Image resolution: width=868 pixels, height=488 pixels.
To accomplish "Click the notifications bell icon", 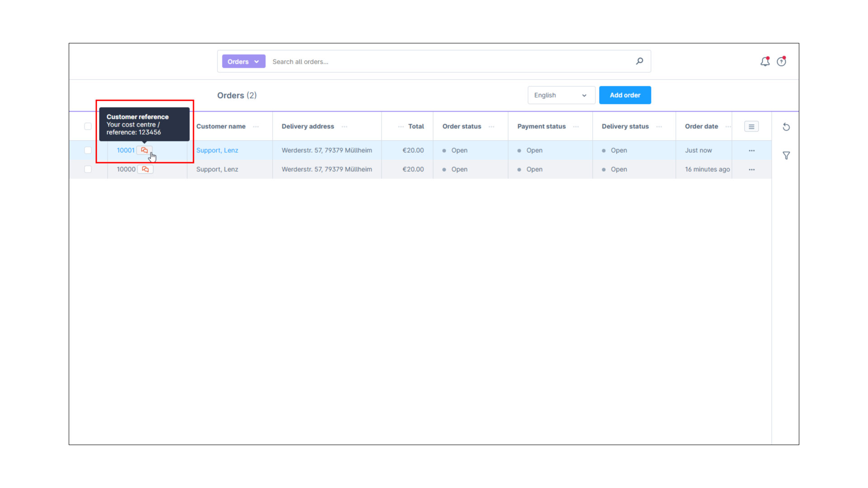I will point(764,61).
